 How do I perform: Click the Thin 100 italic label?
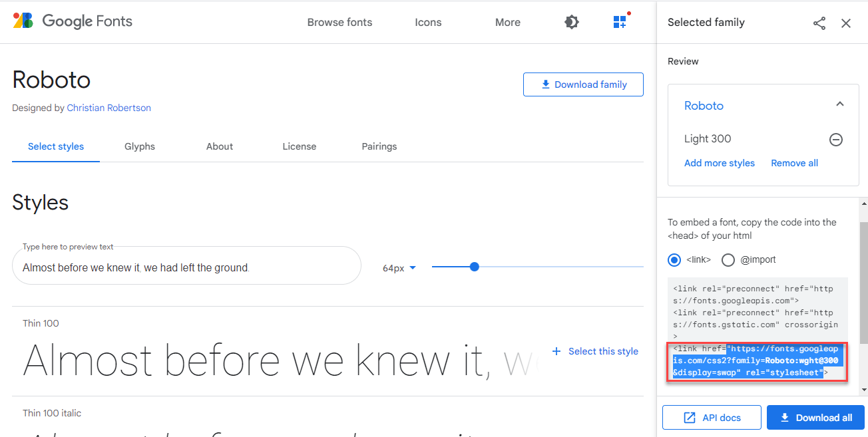52,413
